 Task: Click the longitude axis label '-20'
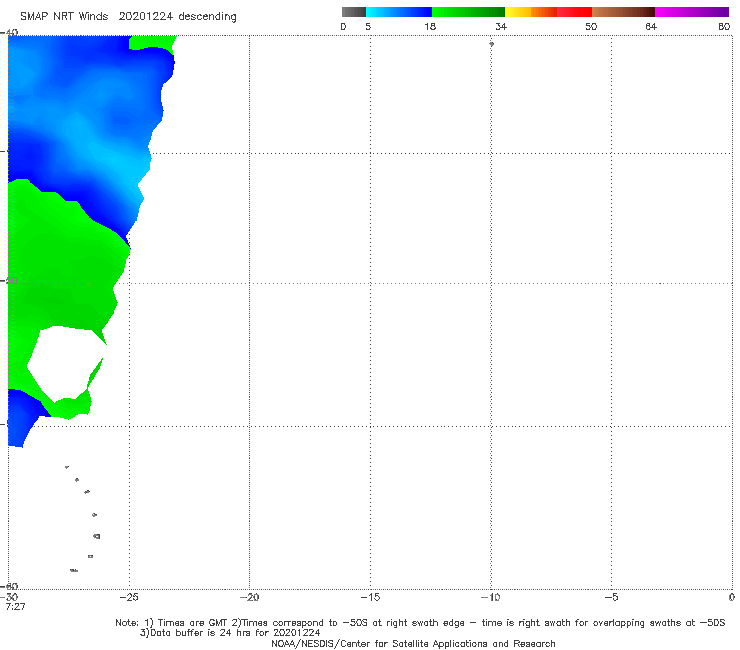point(249,597)
